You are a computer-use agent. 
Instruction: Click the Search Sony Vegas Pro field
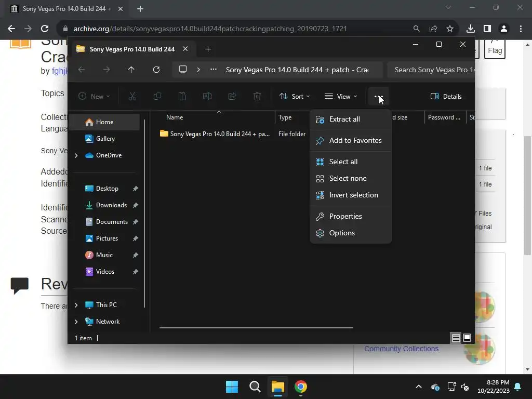tap(431, 70)
